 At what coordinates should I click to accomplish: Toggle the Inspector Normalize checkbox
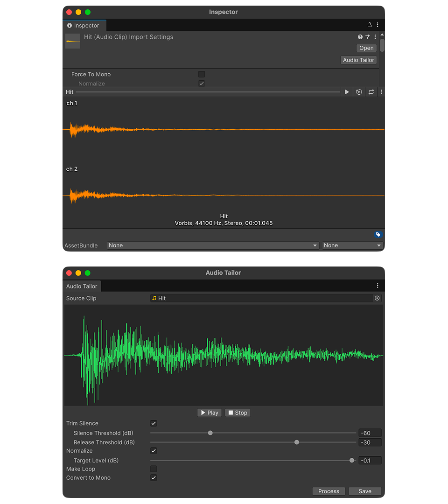[202, 84]
